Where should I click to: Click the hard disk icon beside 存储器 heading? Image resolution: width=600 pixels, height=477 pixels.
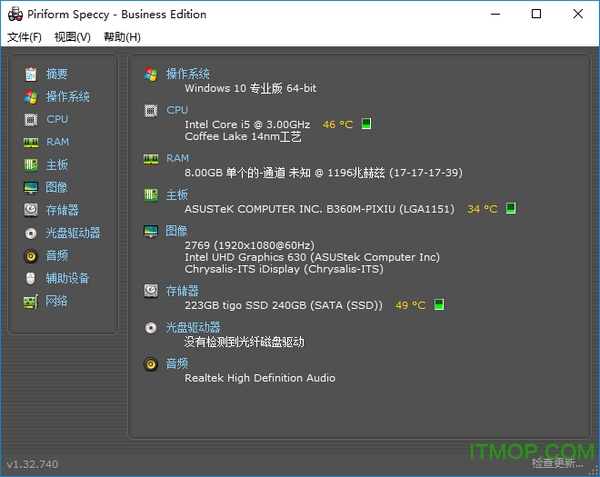point(151,291)
